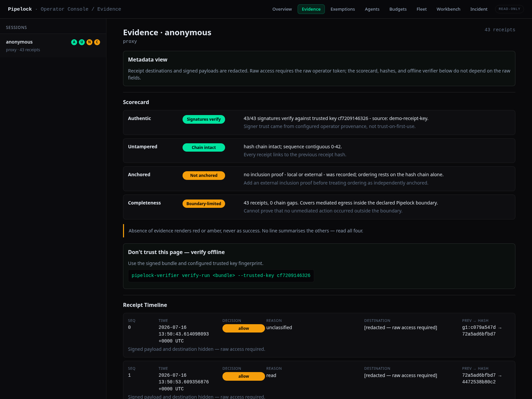Click the 'SESSIONS' sidebar header
532x399 pixels.
[x=16, y=28]
